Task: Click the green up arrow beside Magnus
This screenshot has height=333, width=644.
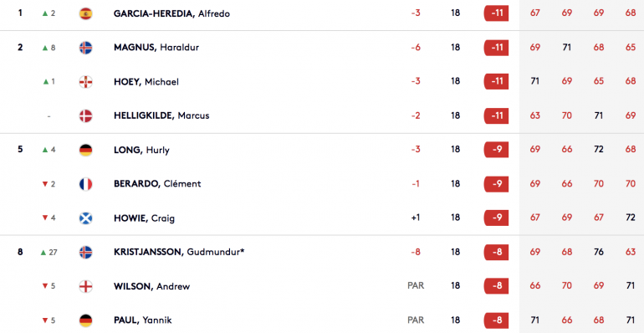Action: pyautogui.click(x=45, y=48)
